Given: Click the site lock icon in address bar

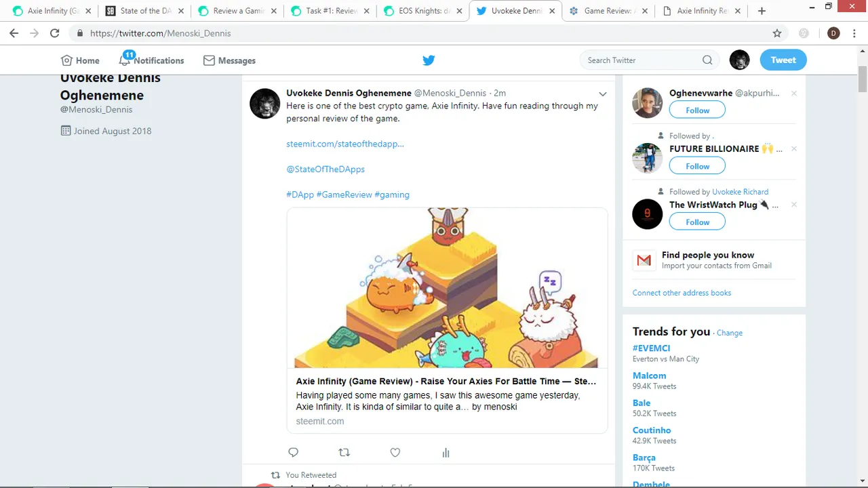Looking at the screenshot, I should coord(80,33).
